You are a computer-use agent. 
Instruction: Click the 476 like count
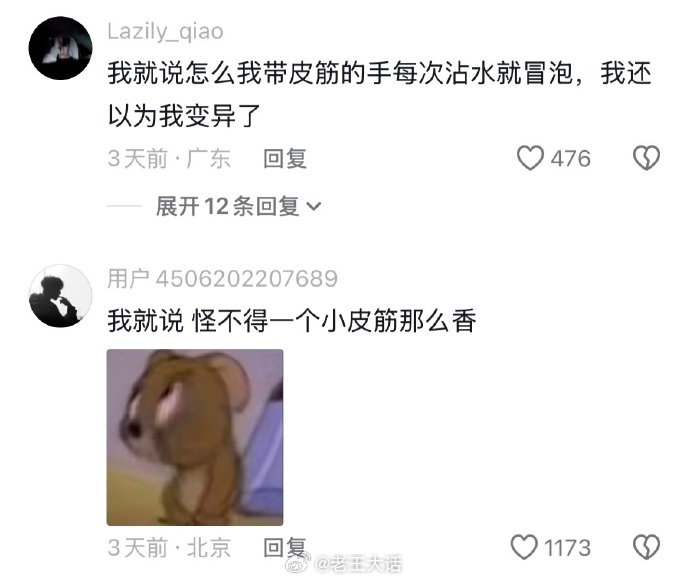coord(571,158)
